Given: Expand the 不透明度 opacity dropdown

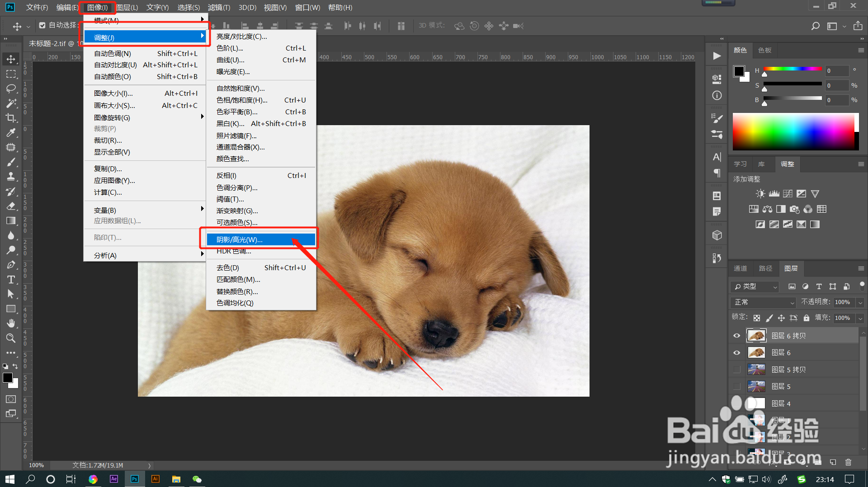Looking at the screenshot, I should coord(859,302).
